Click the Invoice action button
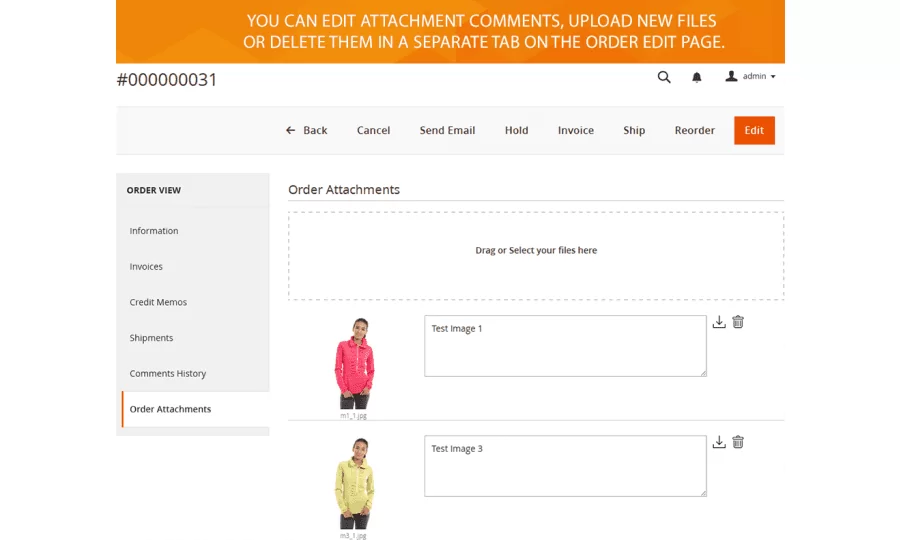The width and height of the screenshot is (900, 540). point(575,130)
